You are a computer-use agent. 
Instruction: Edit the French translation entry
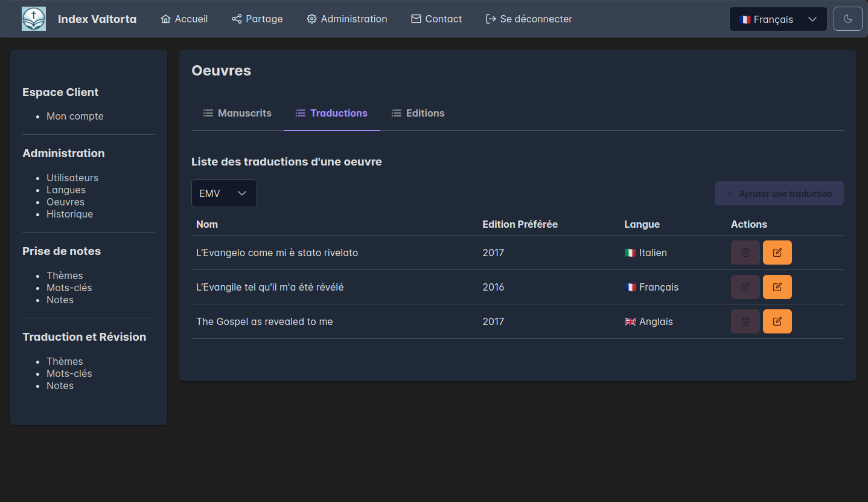777,287
